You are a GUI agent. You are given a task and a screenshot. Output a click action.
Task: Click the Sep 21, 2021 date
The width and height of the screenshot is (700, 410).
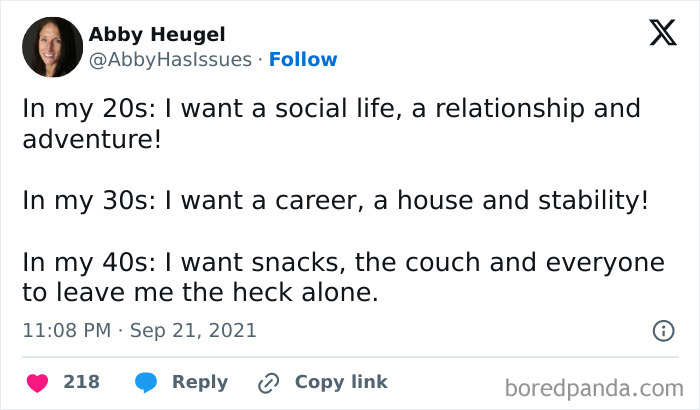(191, 330)
